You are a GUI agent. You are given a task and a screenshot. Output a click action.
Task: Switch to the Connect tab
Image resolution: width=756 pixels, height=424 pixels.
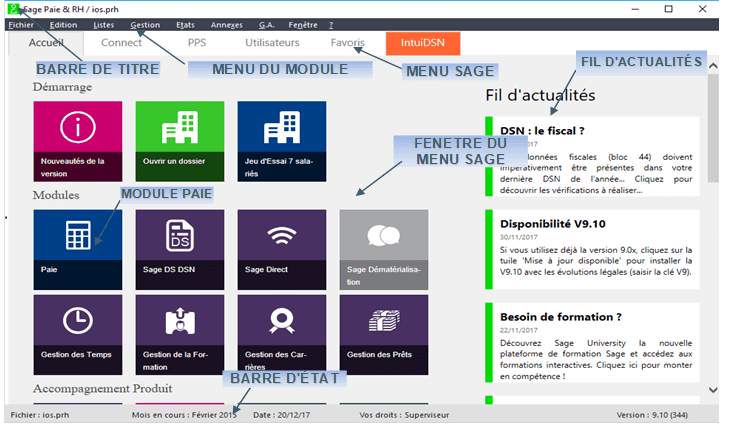click(121, 43)
